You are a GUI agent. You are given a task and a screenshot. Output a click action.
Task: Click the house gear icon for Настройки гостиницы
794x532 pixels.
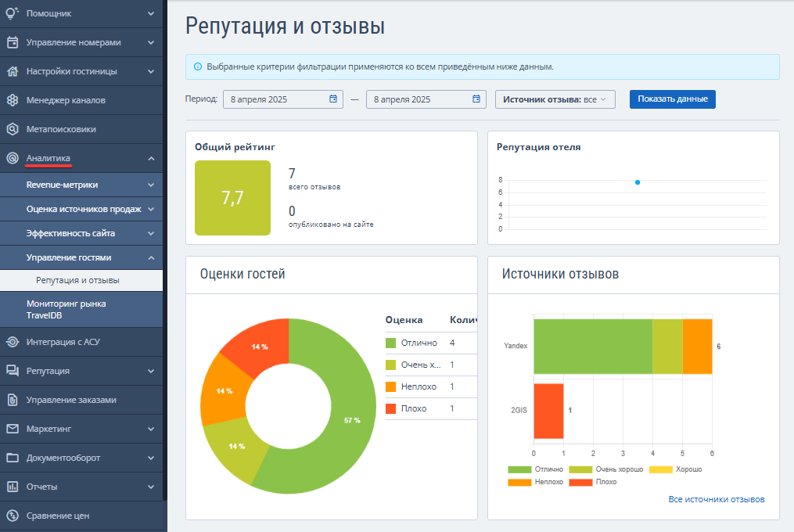pos(13,71)
